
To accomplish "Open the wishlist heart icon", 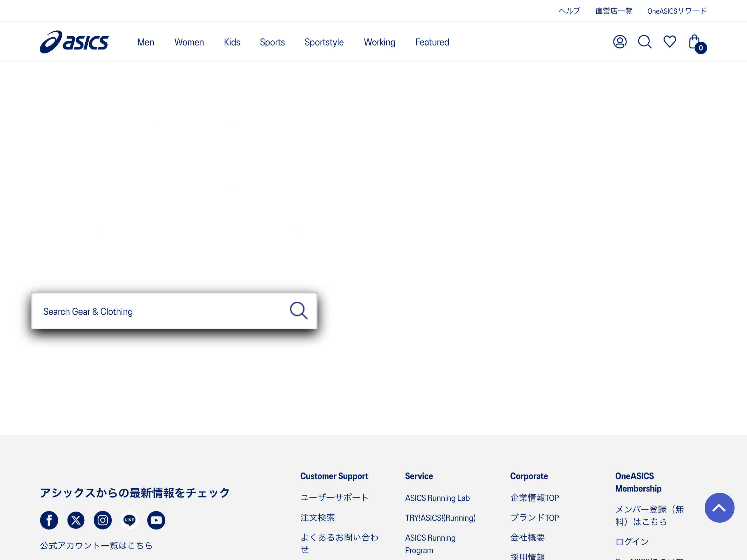I will point(670,42).
